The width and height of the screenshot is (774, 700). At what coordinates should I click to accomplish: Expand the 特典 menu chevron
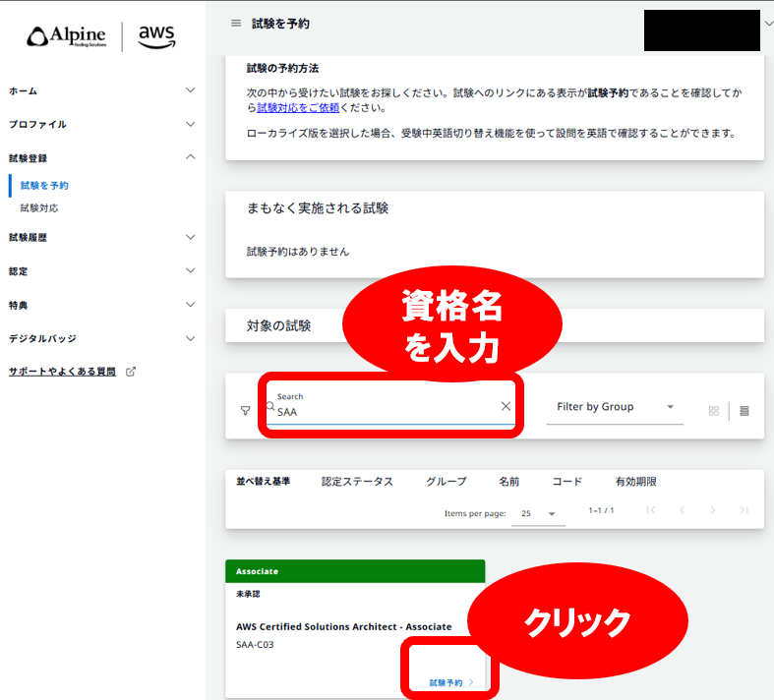click(190, 305)
